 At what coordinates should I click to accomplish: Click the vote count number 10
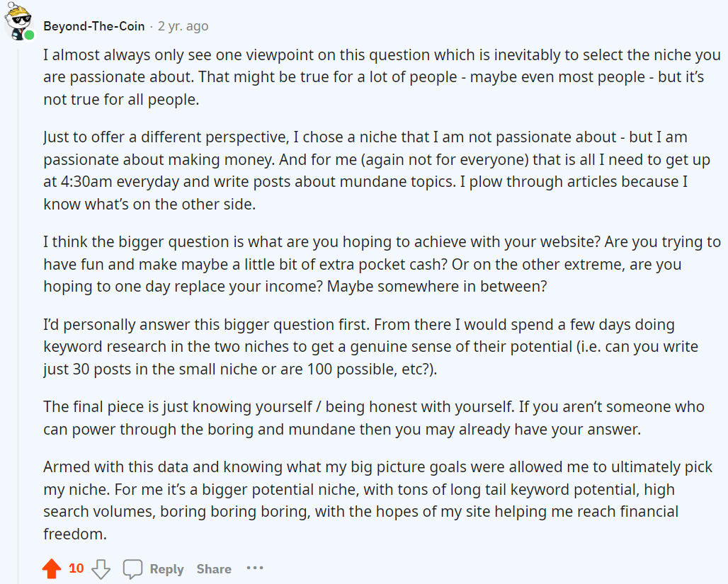[x=76, y=568]
